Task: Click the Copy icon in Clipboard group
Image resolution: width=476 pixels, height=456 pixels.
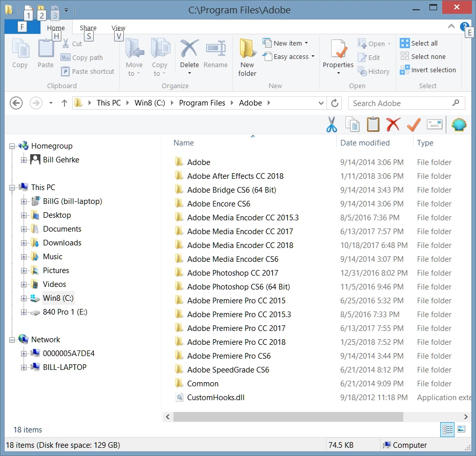Action: tap(20, 49)
